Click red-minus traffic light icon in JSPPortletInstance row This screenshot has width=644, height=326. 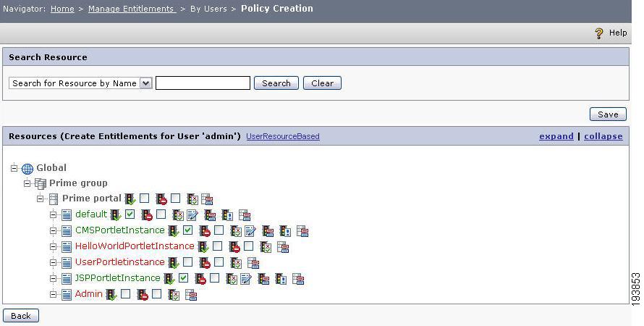pyautogui.click(x=200, y=279)
